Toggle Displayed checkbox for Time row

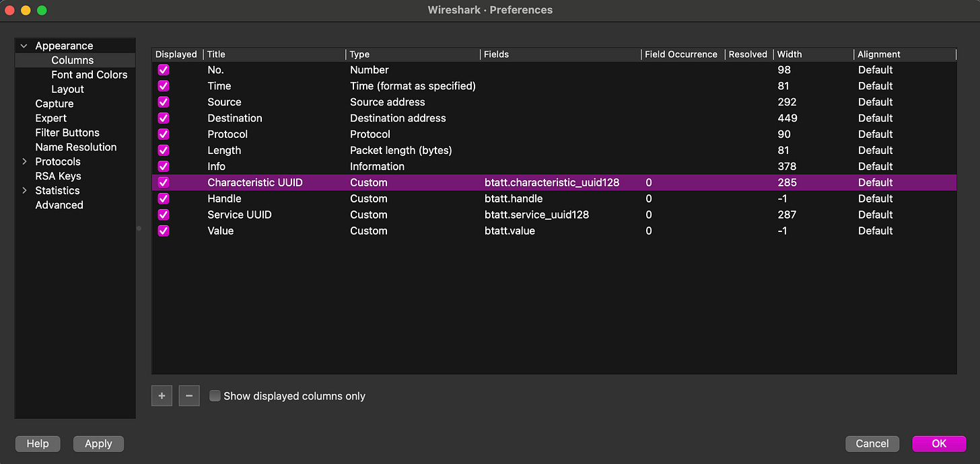pos(163,86)
